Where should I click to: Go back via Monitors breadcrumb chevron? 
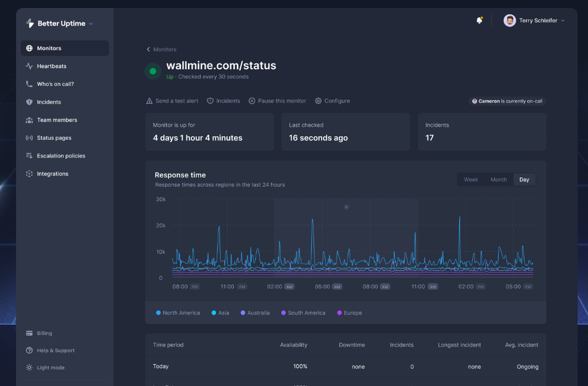tap(148, 50)
